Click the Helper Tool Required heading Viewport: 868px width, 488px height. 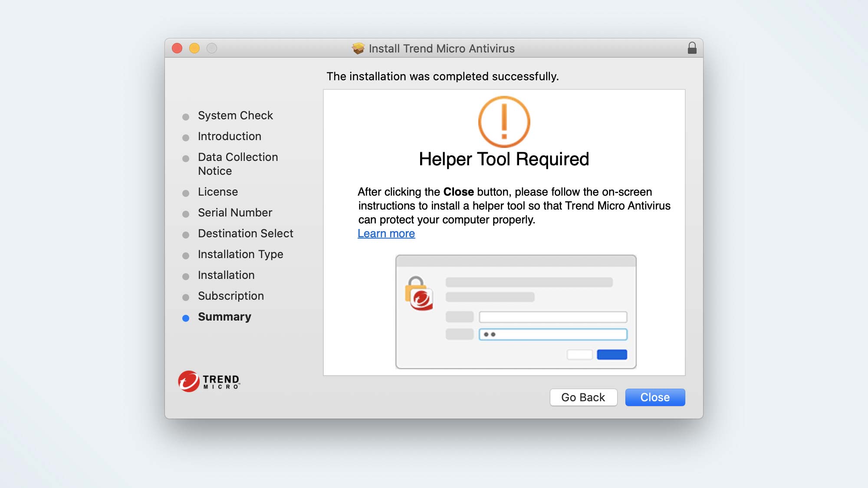(x=504, y=159)
